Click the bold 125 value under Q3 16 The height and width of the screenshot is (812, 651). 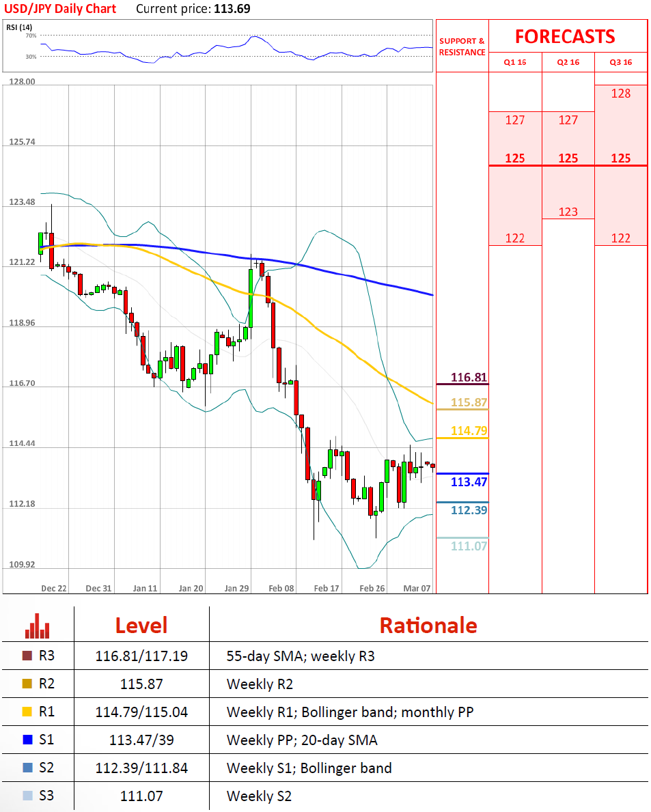pos(621,158)
